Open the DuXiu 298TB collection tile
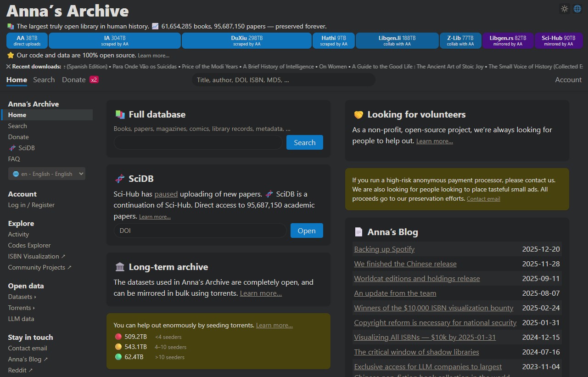Viewport: 588px width, 377px height. 246,41
